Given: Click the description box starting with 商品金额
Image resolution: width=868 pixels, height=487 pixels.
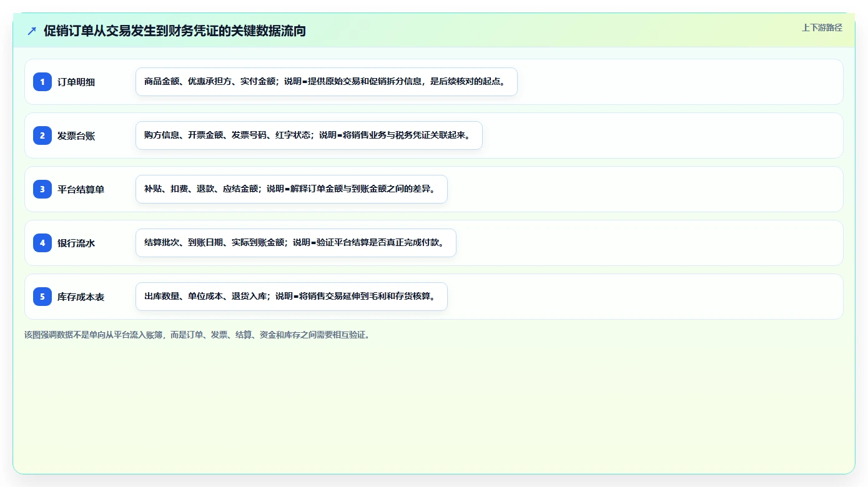Looking at the screenshot, I should point(327,82).
